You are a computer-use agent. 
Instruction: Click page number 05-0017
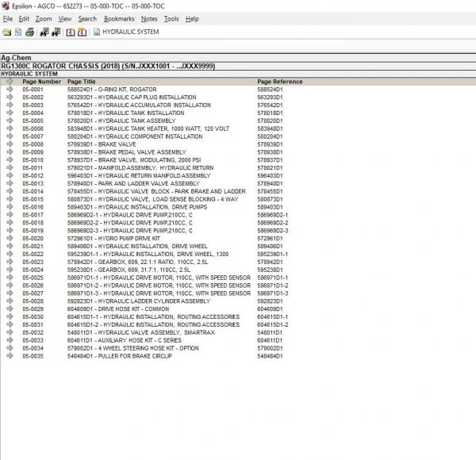33,215
